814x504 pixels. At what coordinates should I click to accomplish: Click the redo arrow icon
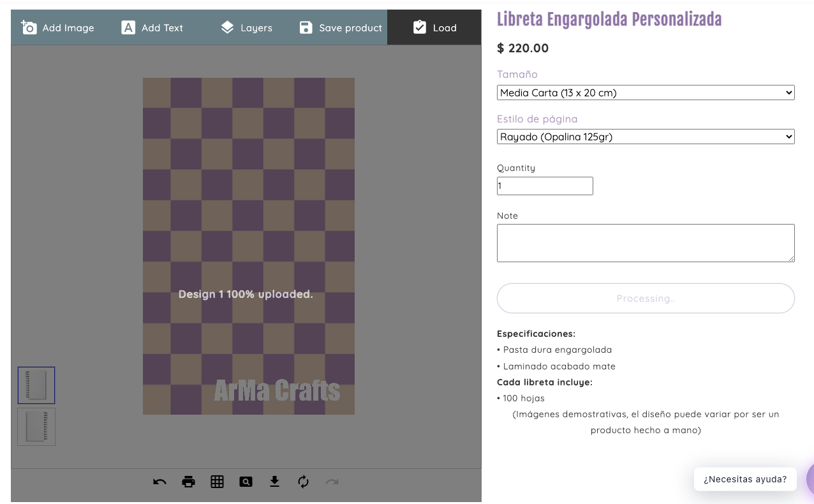332,482
